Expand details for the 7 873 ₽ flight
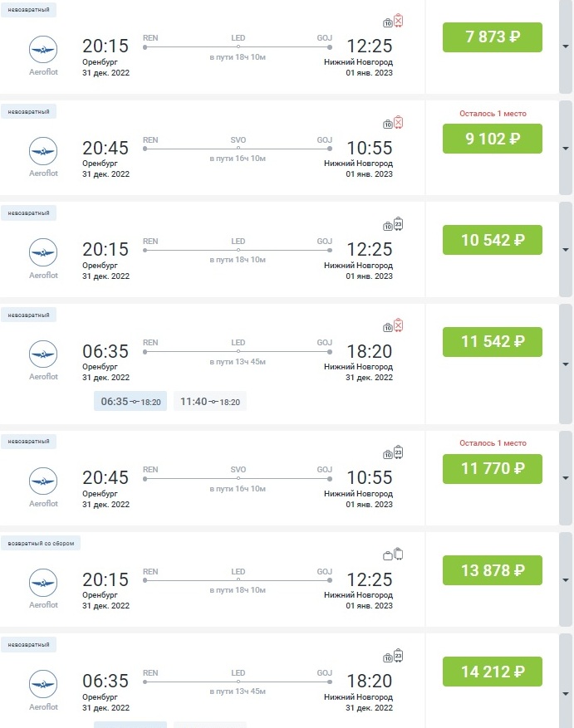574x728 pixels. click(x=565, y=46)
